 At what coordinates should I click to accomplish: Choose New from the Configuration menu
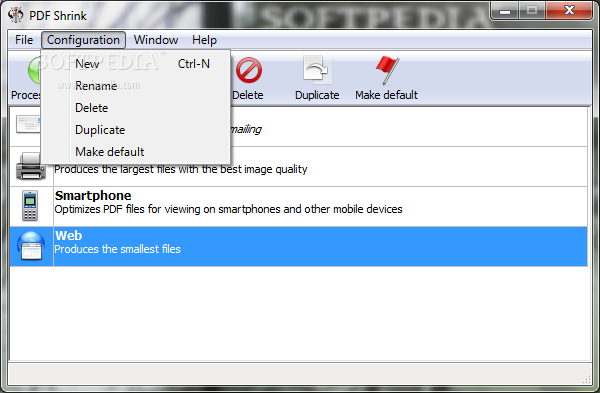136,64
